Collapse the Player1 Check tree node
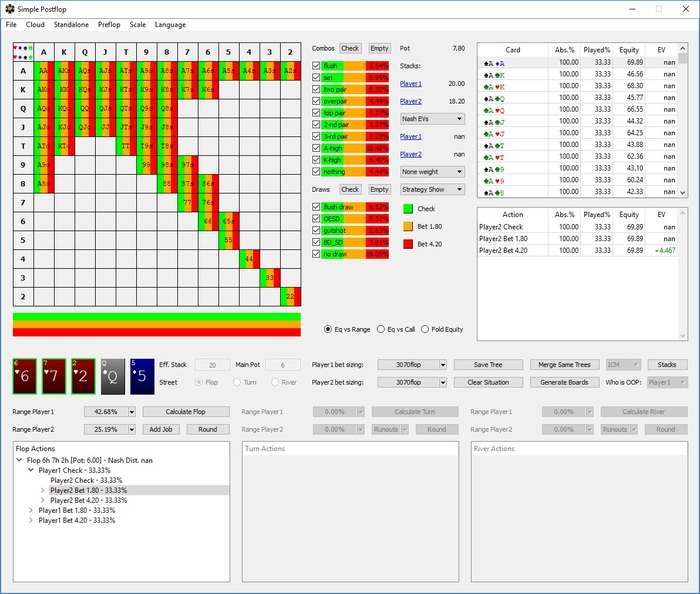 pos(31,470)
